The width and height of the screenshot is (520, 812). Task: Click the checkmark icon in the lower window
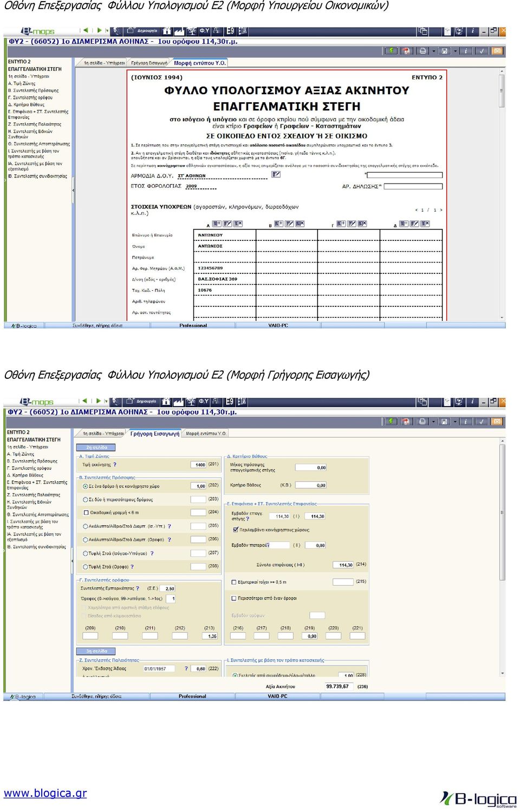(481, 422)
